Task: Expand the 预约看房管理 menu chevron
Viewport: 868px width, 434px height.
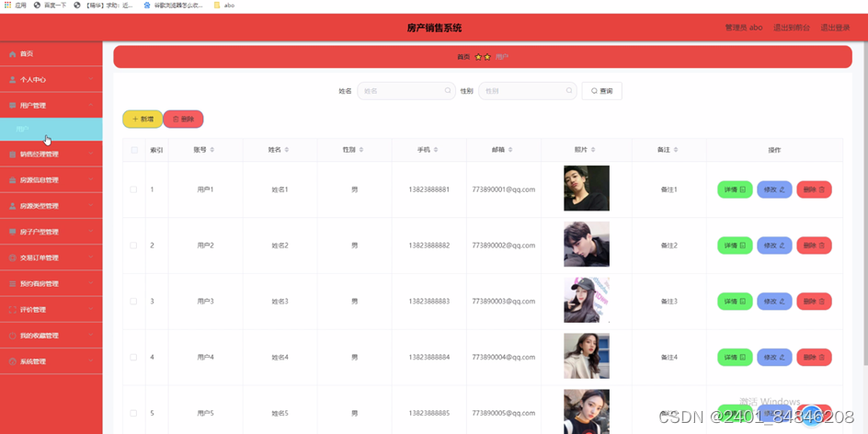Action: click(91, 283)
